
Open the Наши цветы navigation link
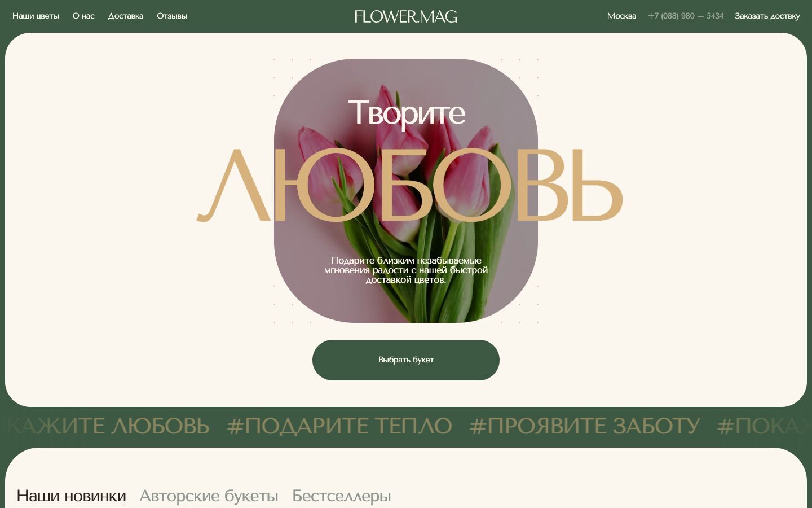point(36,16)
